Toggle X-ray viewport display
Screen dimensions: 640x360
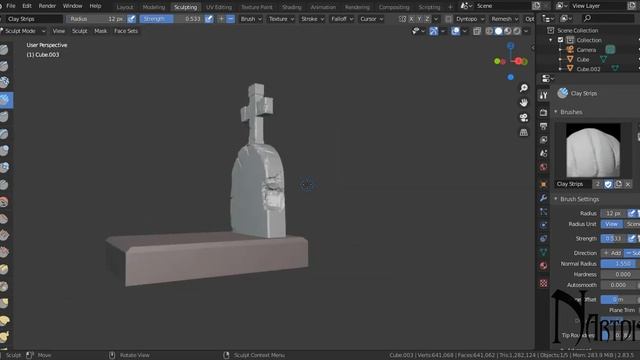477,31
